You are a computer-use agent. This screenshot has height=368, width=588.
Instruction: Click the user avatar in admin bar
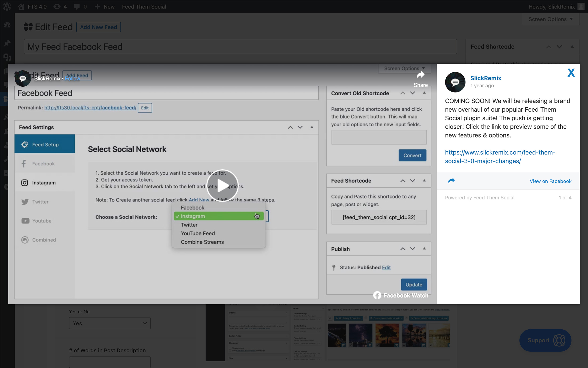click(x=581, y=7)
